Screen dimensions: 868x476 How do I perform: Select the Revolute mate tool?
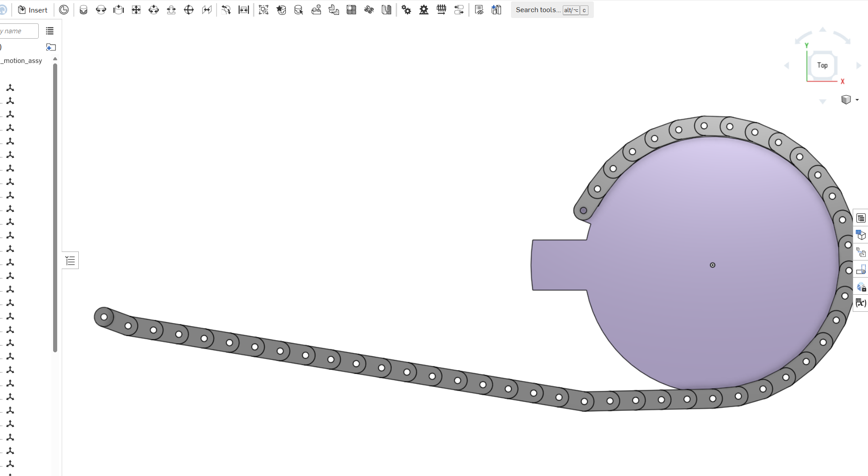click(101, 9)
